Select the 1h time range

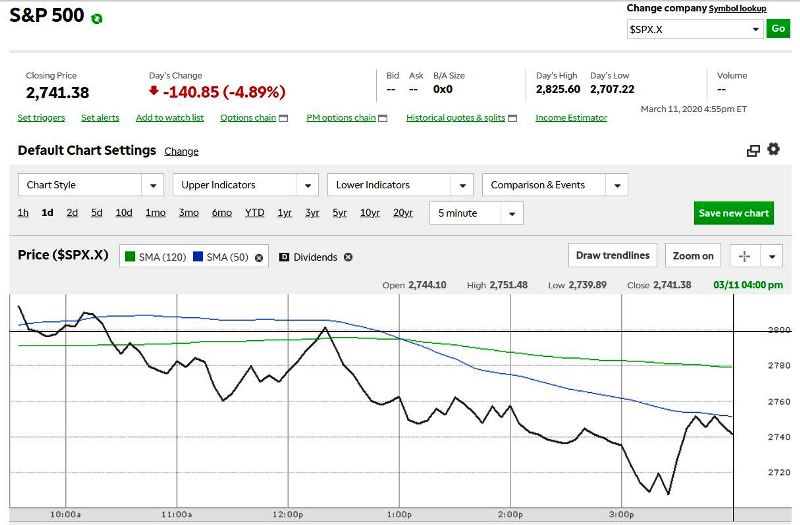23,213
